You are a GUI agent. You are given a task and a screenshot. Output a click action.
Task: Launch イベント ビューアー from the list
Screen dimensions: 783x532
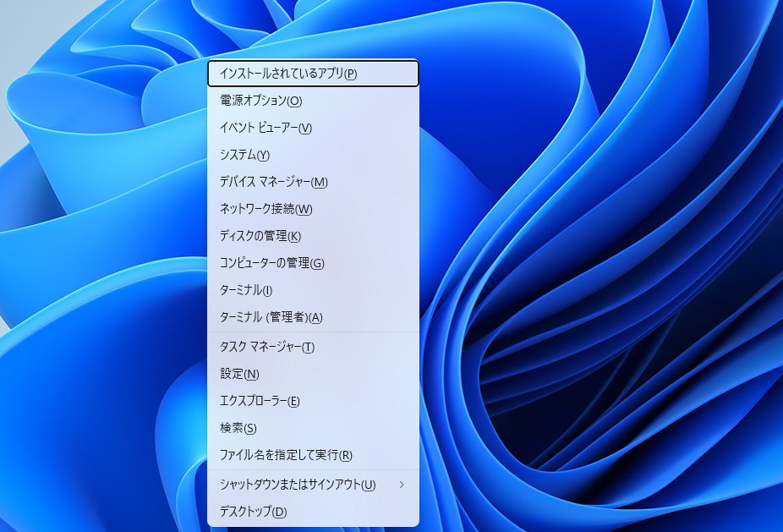[x=266, y=128]
